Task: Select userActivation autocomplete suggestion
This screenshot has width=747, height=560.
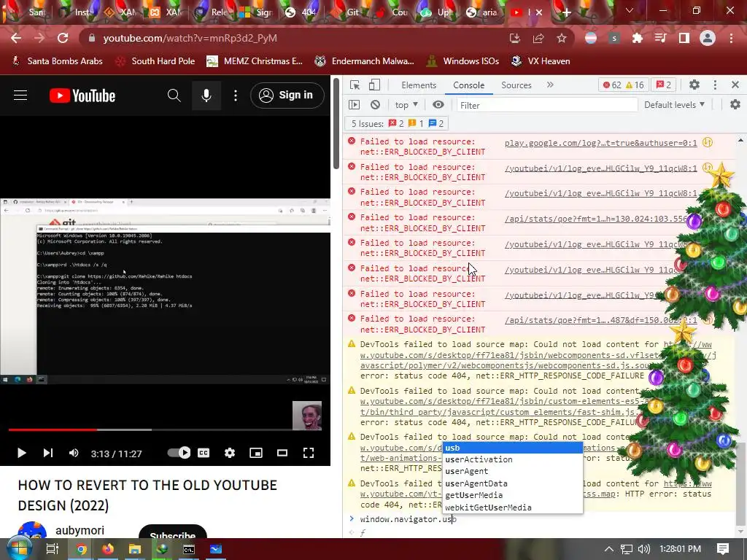Action: (x=513, y=459)
